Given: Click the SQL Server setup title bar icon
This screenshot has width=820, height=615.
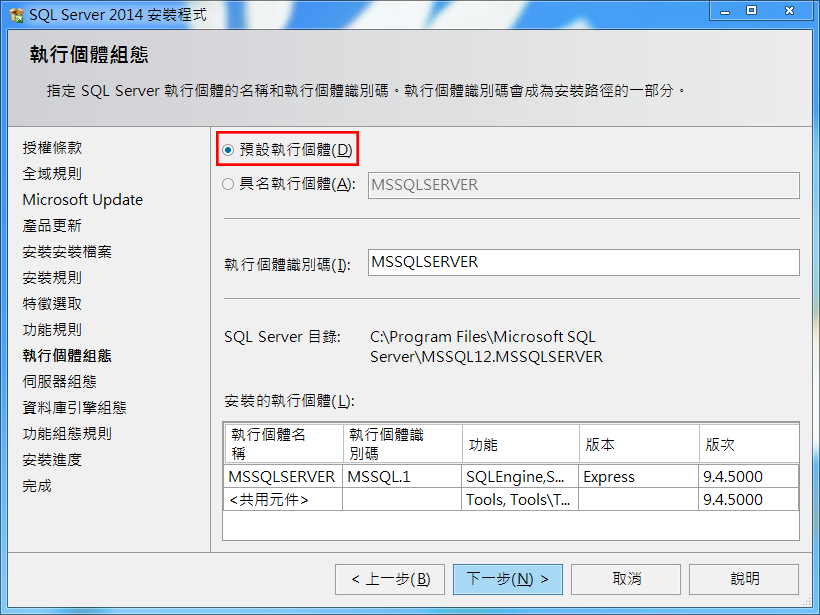Looking at the screenshot, I should 15,12.
